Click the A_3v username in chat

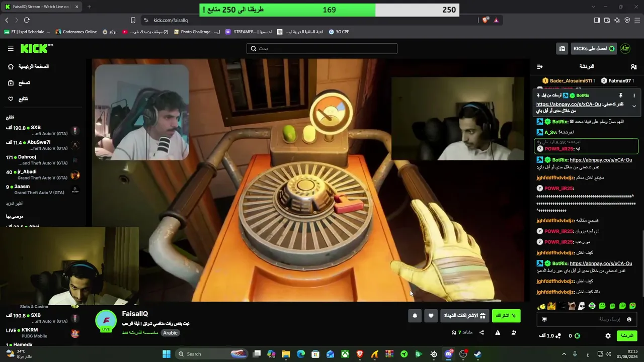tap(550, 132)
